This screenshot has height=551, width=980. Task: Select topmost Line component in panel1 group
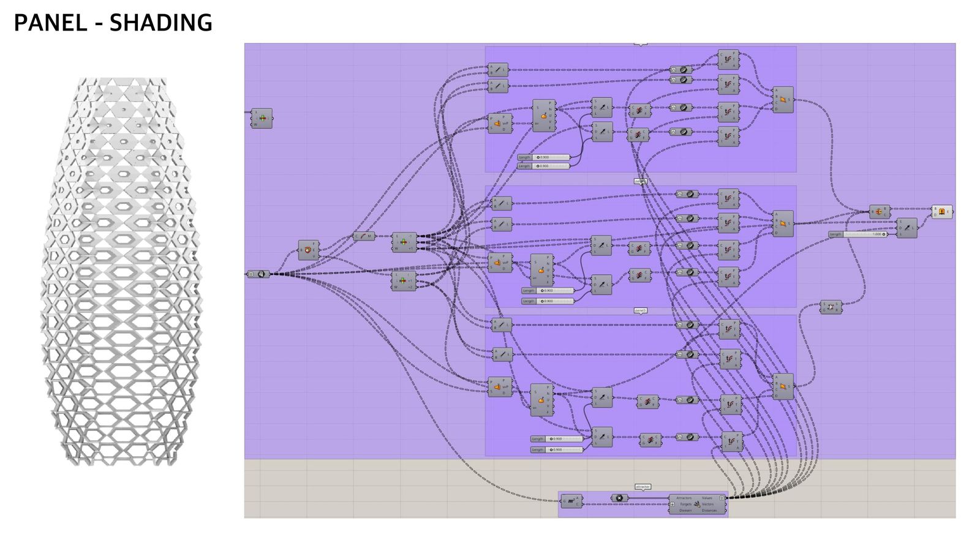click(502, 203)
